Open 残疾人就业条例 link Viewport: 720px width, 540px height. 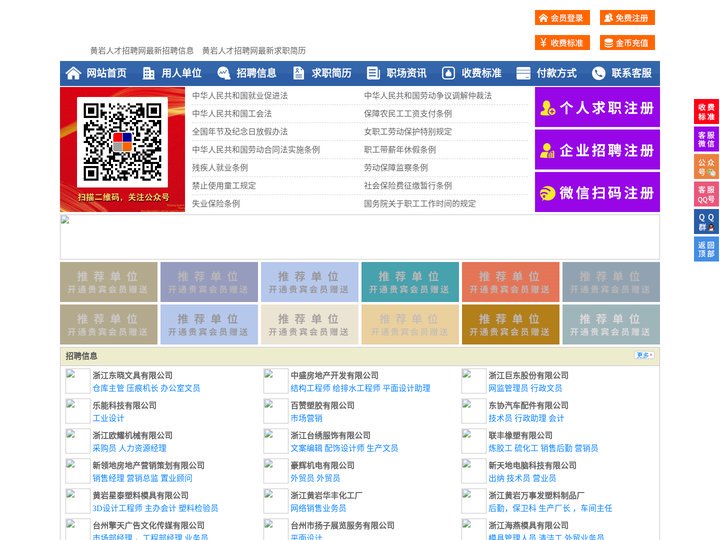point(219,168)
